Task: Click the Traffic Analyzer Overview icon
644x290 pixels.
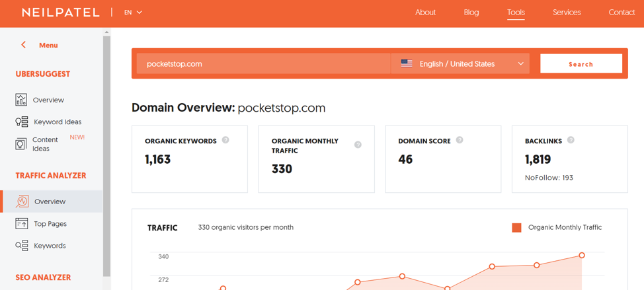Action: click(x=22, y=201)
